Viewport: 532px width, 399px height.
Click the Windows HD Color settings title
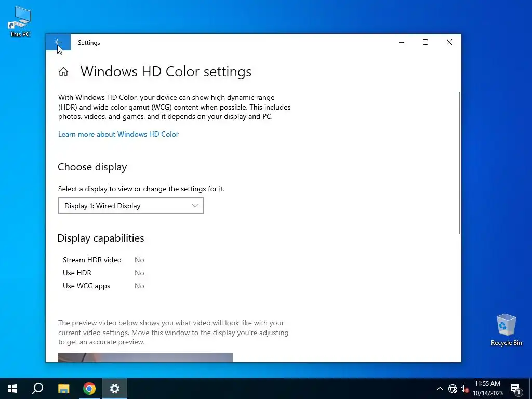[x=166, y=72]
